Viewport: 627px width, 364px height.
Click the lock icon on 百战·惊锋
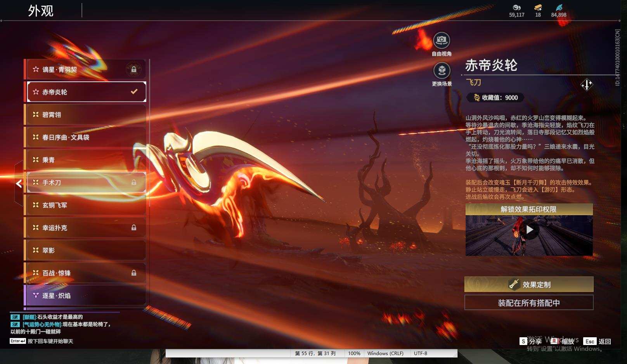coord(133,273)
